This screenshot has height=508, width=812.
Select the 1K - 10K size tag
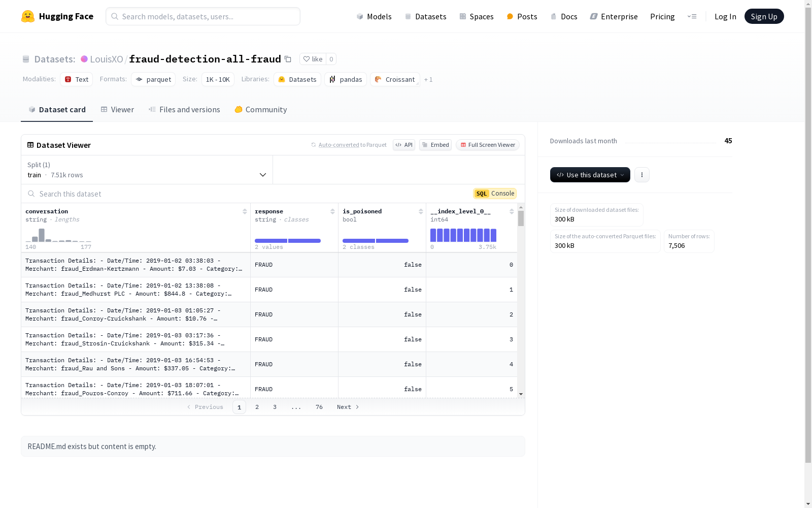[x=218, y=79]
